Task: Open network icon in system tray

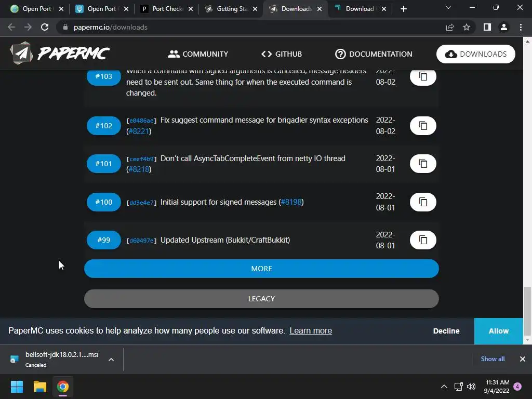Action: pos(458,387)
